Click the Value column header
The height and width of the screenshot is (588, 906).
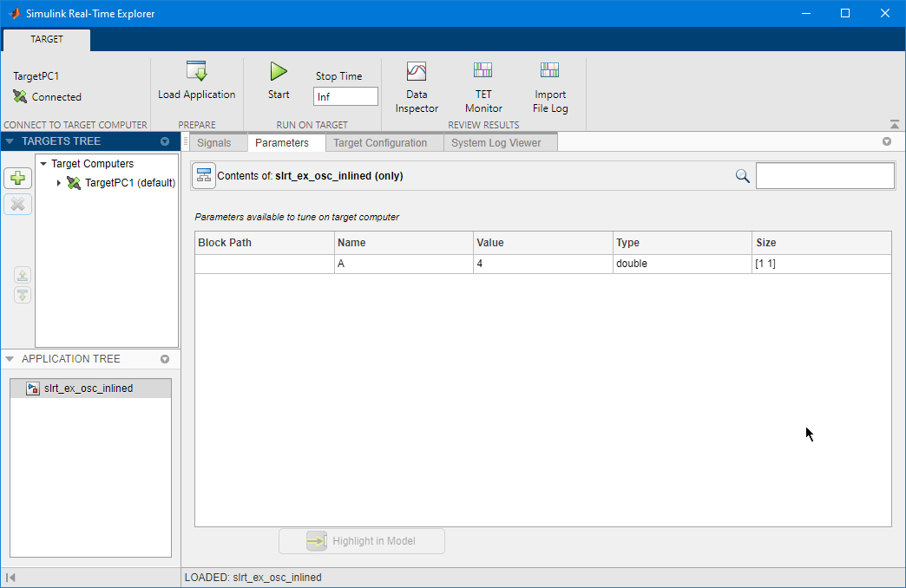pos(543,243)
